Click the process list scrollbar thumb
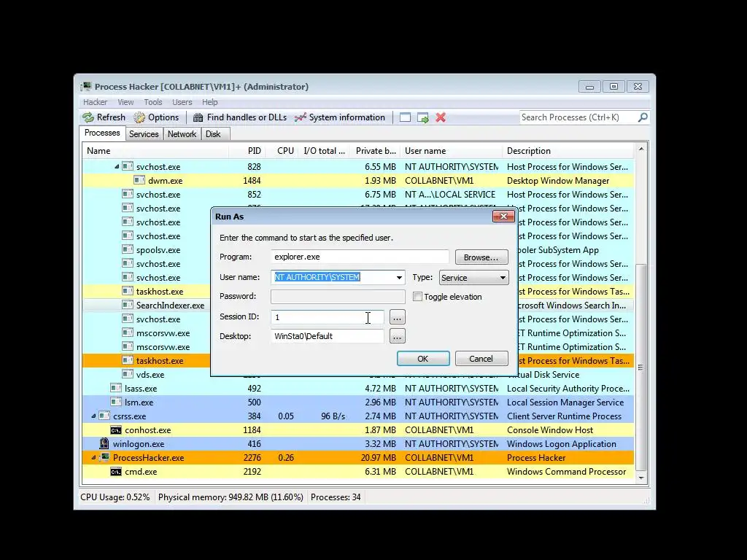 click(640, 367)
